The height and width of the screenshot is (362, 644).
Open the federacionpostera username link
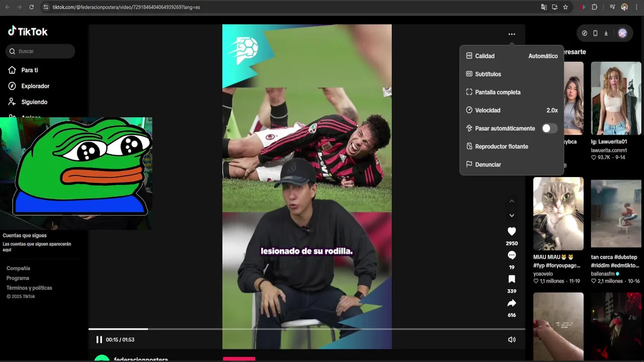coord(141,359)
